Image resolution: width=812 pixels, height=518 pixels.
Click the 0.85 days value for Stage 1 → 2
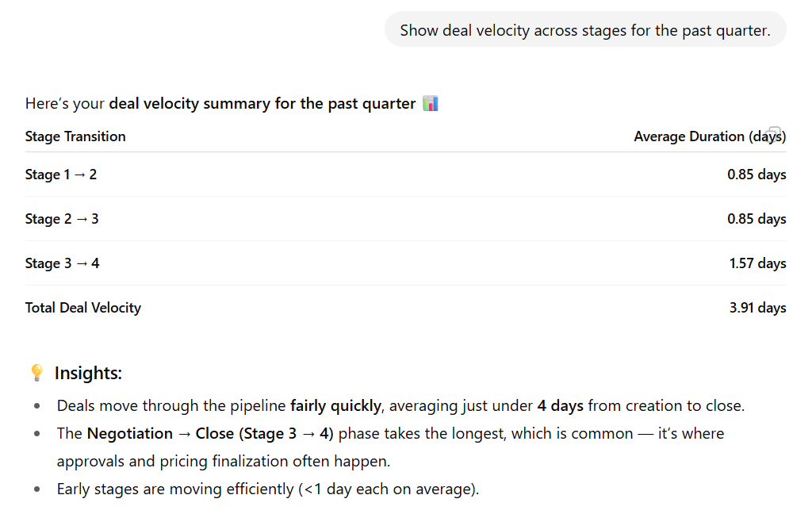coord(756,175)
